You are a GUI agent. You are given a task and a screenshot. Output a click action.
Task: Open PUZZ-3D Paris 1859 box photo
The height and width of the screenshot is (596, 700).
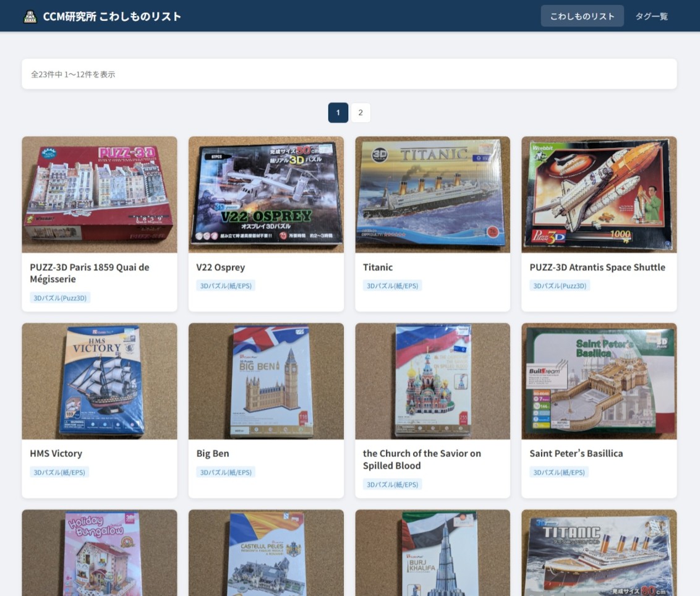pyautogui.click(x=100, y=195)
